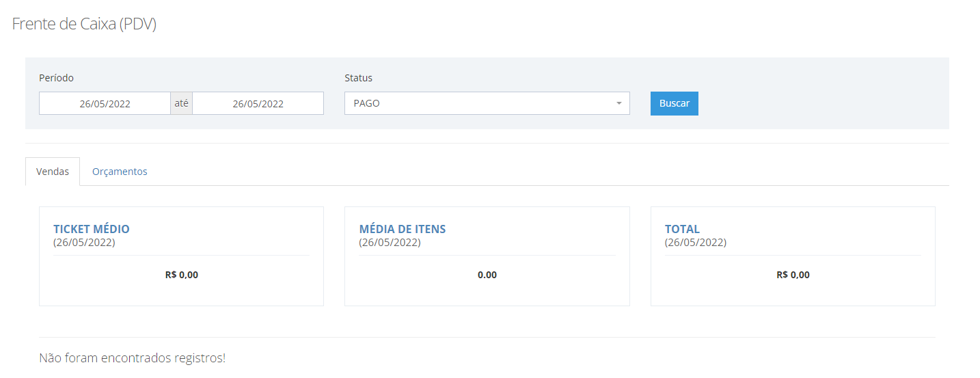Open the Status dropdown showing PAGO
Screen dimensions: 980x378
[x=487, y=103]
